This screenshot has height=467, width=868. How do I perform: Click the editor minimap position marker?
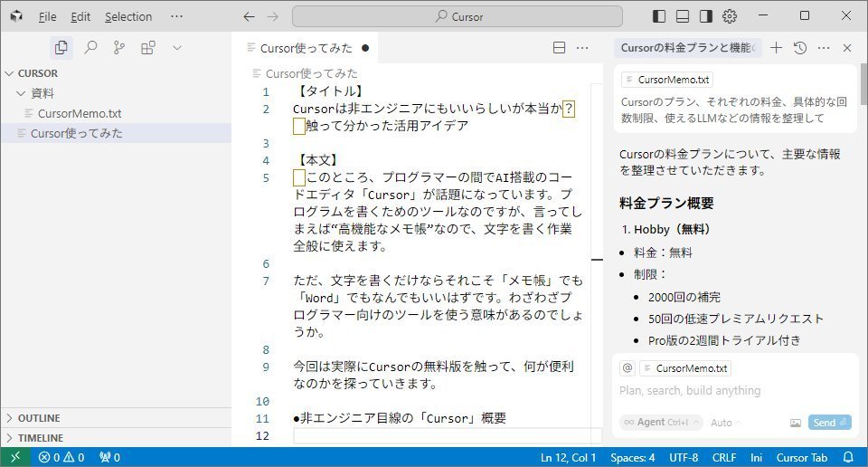tap(597, 259)
